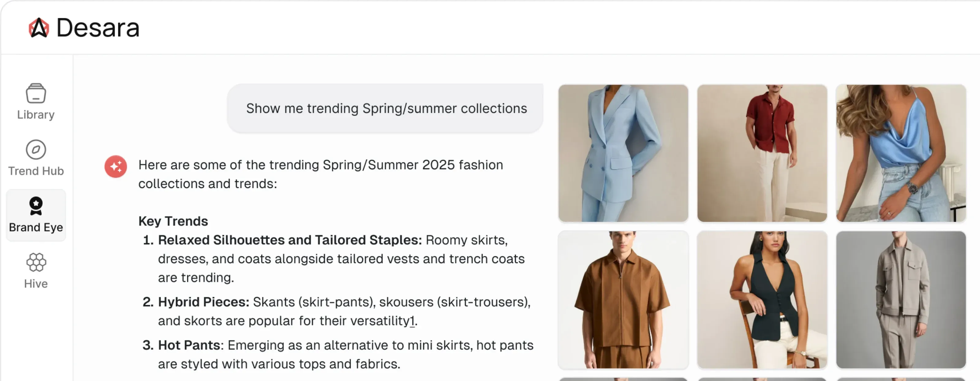Click the Desara brand name text

(x=98, y=28)
